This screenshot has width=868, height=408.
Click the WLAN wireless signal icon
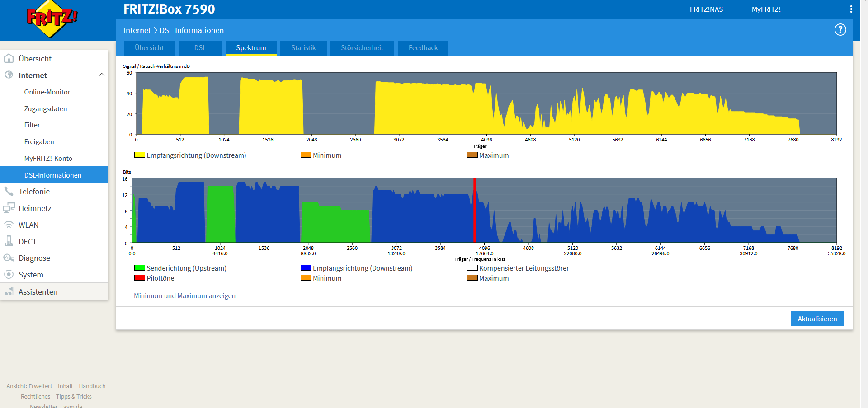click(x=9, y=225)
